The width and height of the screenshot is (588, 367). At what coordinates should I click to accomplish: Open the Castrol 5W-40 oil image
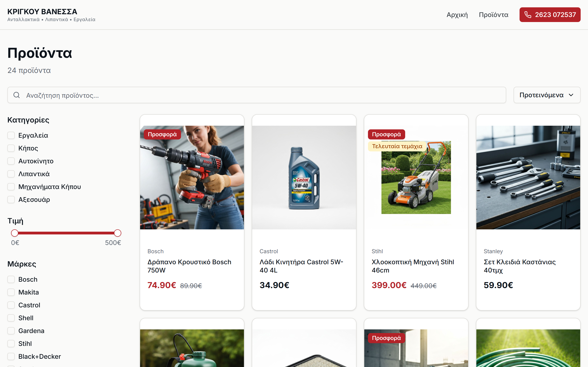(304, 178)
